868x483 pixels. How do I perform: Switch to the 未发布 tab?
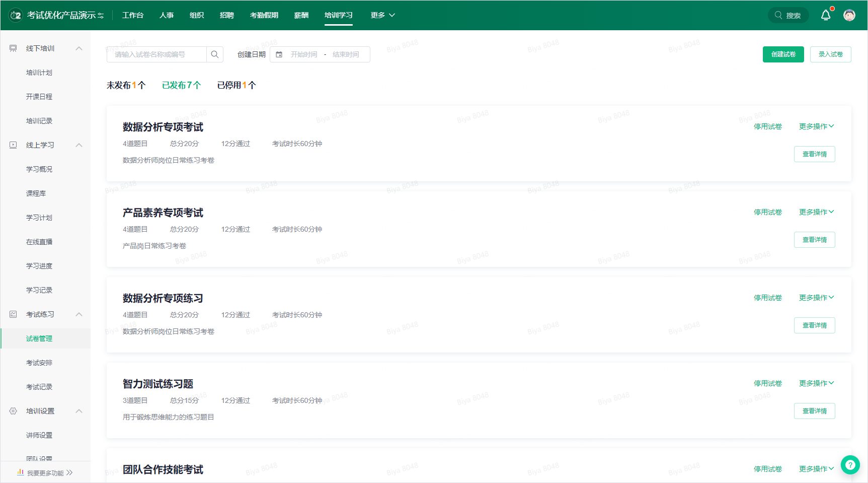click(x=126, y=85)
